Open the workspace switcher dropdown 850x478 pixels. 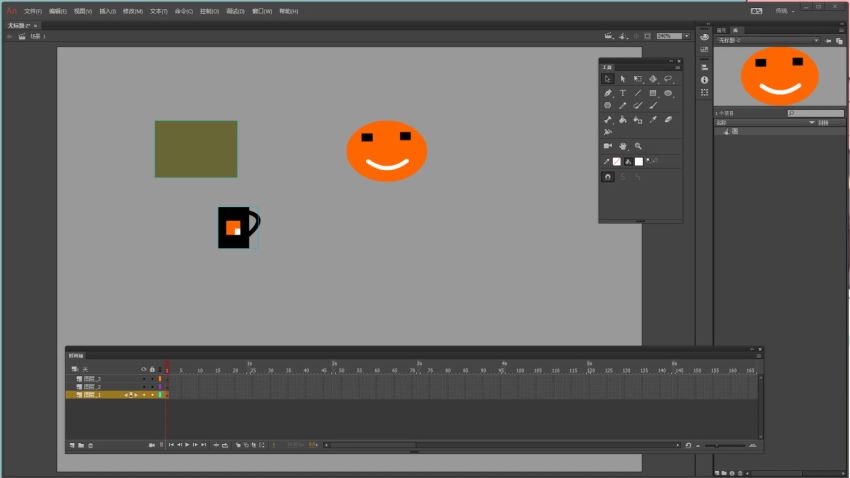tap(785, 11)
